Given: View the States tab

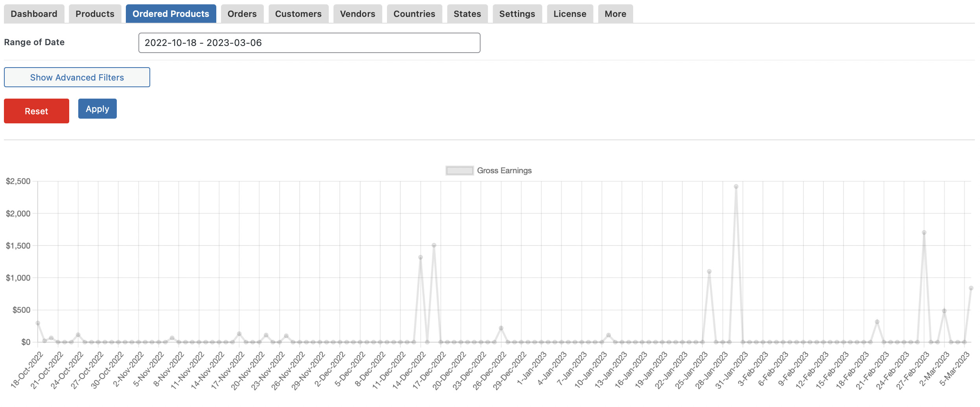Looking at the screenshot, I should click(x=467, y=14).
